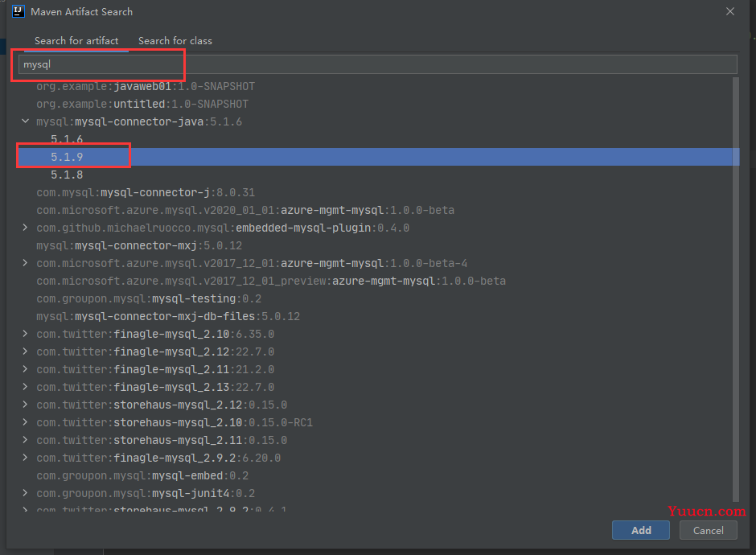Select azure-mgmt-mysql:1.0.0-beta-4 entry
756x555 pixels.
click(252, 263)
